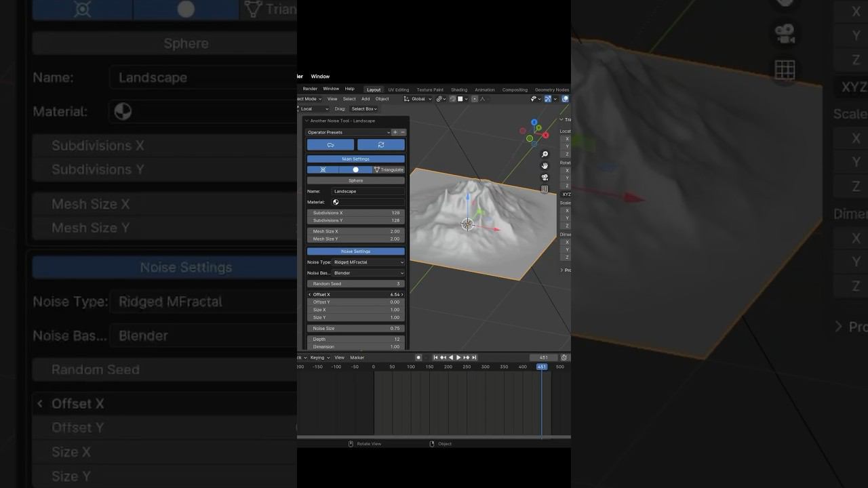868x488 pixels.
Task: Click the Main Settings button
Action: coord(356,159)
